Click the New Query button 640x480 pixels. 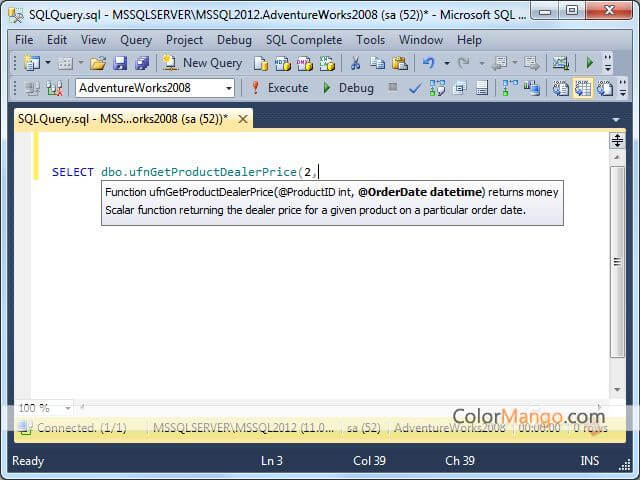click(202, 63)
